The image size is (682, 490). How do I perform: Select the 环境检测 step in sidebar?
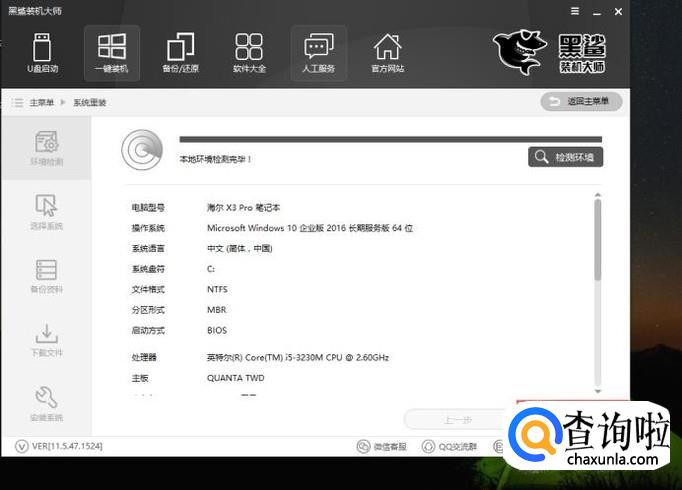(46, 148)
